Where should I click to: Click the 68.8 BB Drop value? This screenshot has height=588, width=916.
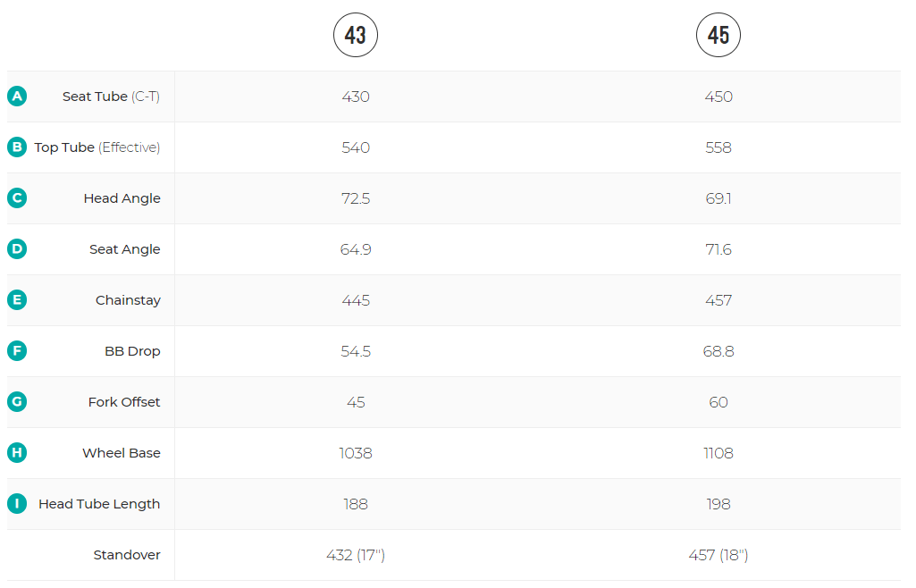(719, 351)
